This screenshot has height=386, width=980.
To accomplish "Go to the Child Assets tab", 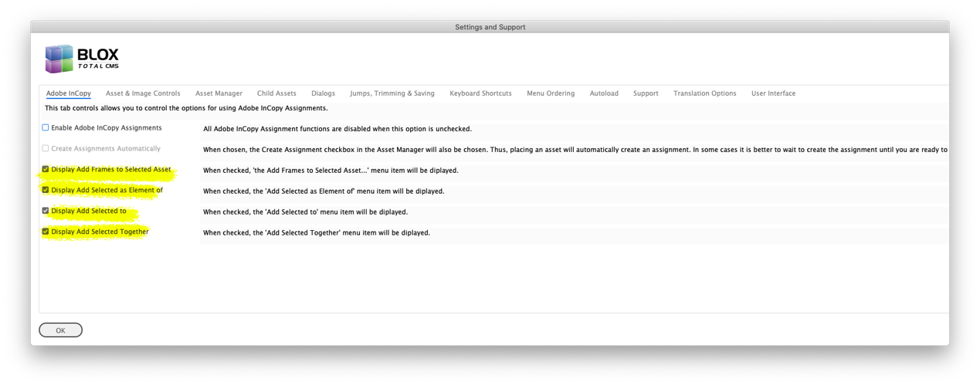I will tap(276, 93).
